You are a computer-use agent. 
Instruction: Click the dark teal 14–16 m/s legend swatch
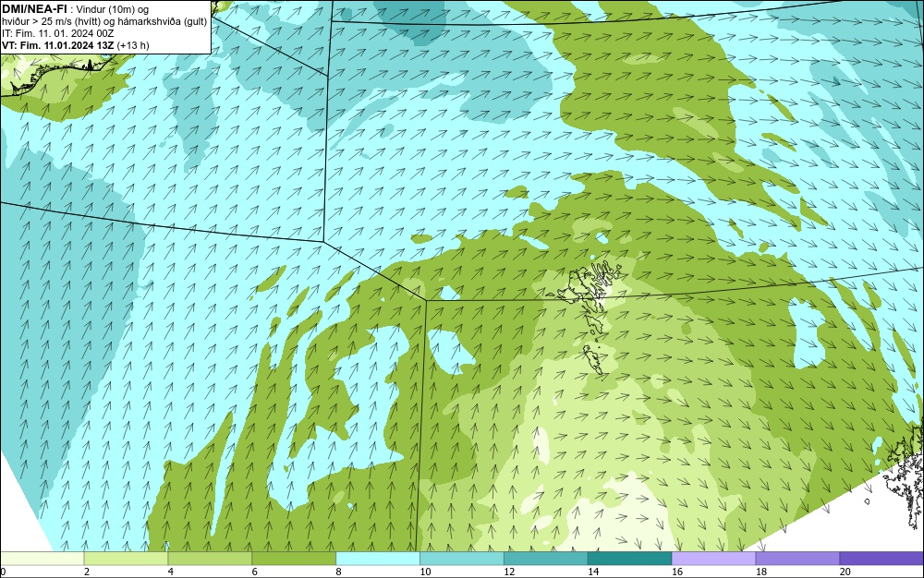click(630, 558)
